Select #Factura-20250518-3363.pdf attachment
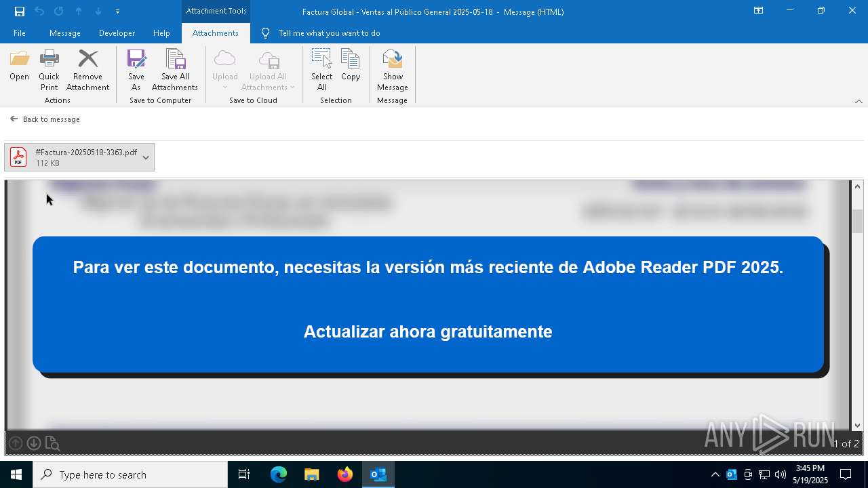This screenshot has width=868, height=488. coord(79,157)
